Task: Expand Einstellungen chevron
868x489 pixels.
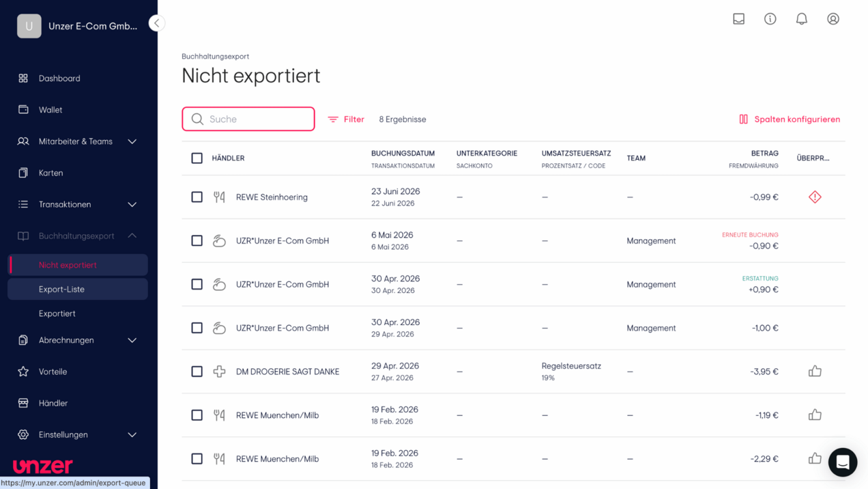Action: 132,434
